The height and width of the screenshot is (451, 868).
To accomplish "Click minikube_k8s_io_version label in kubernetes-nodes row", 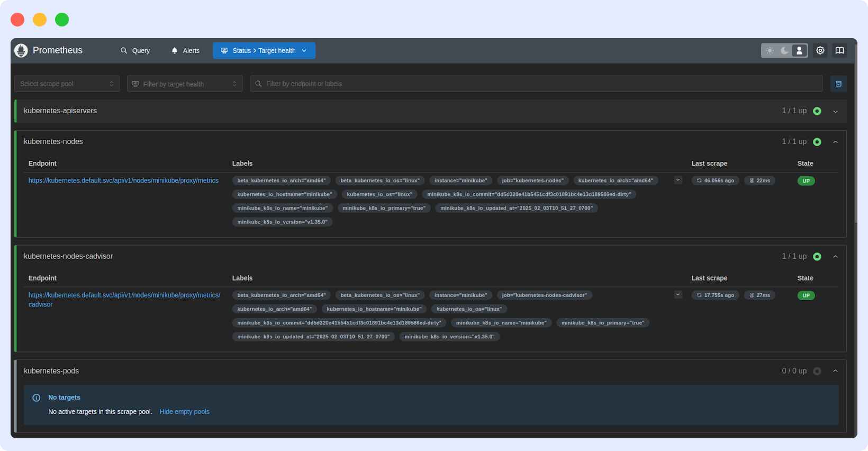I will (282, 222).
